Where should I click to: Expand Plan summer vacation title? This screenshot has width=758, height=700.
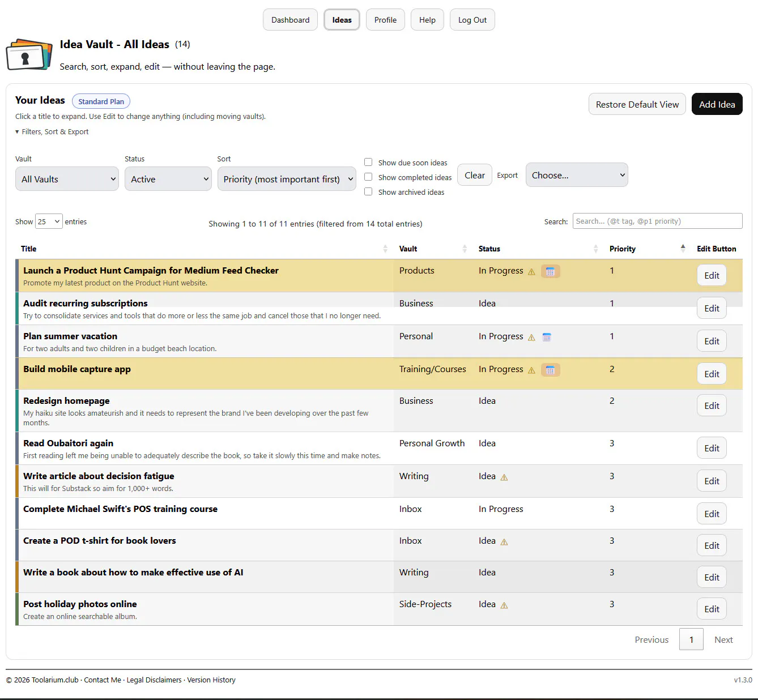pos(70,336)
